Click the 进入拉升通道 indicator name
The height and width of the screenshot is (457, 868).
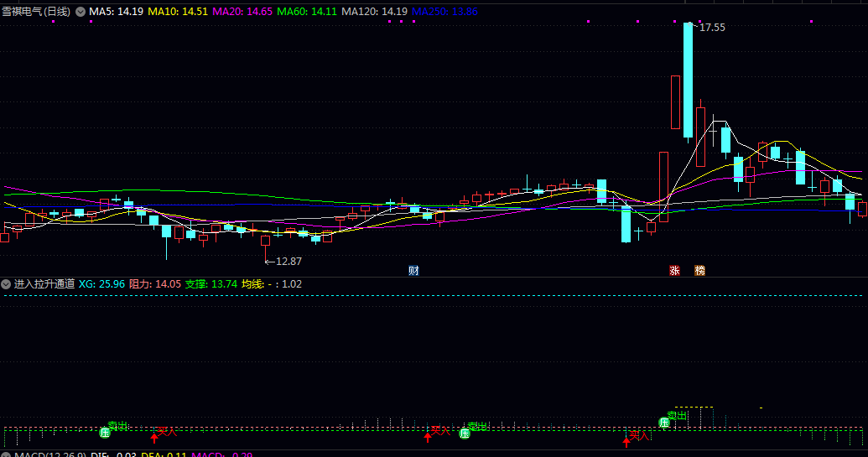[44, 284]
